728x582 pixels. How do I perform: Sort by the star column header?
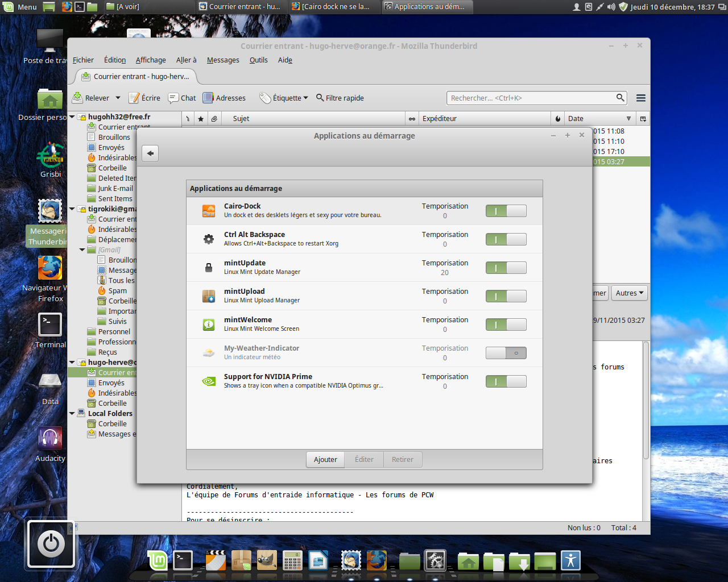[201, 118]
